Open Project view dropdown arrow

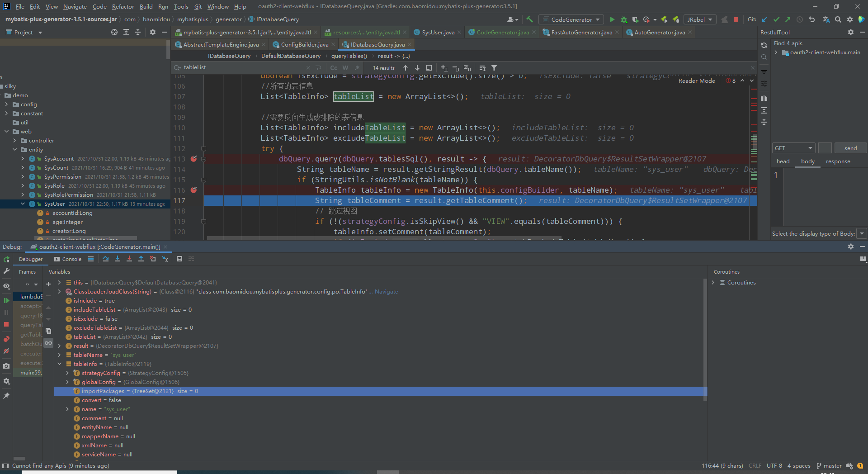40,33
